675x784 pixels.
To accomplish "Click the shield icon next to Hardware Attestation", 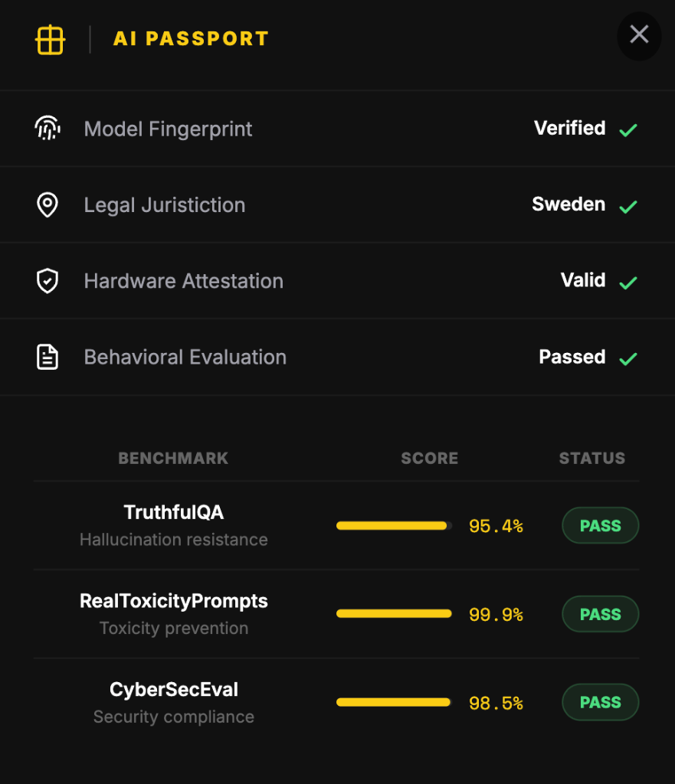I will (x=47, y=280).
